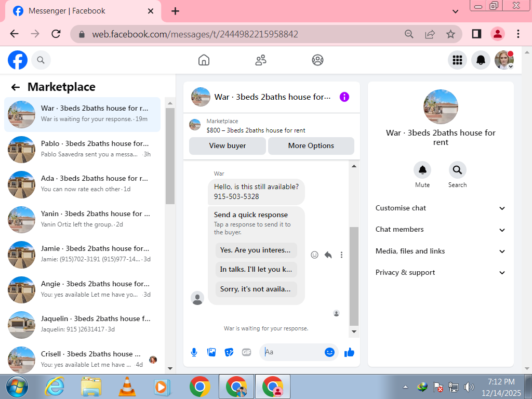Image resolution: width=532 pixels, height=399 pixels.
Task: Open the account profile picture menu
Action: (504, 60)
